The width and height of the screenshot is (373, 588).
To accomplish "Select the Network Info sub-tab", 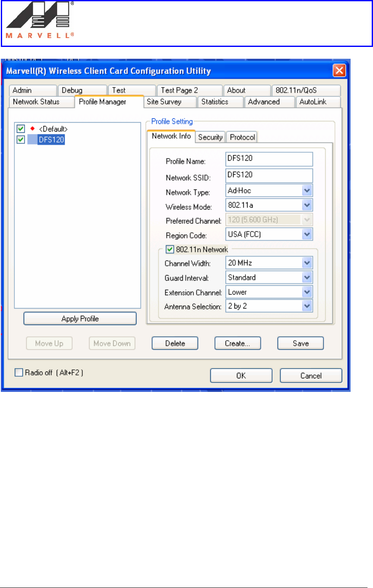I will [171, 136].
